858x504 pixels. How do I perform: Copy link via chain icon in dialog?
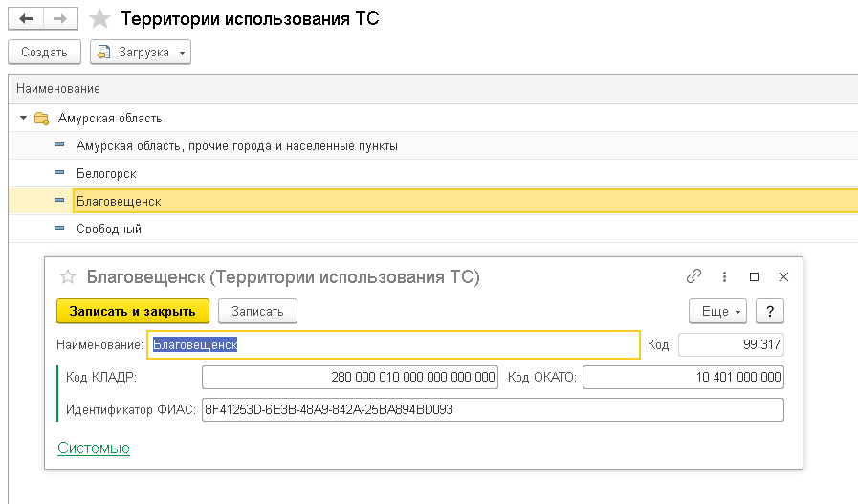click(694, 276)
